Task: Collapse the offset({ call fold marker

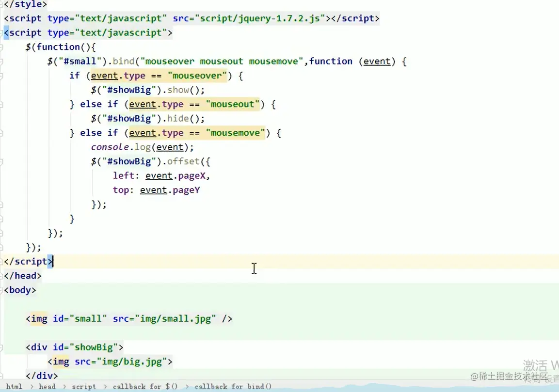Action: (x=1, y=161)
